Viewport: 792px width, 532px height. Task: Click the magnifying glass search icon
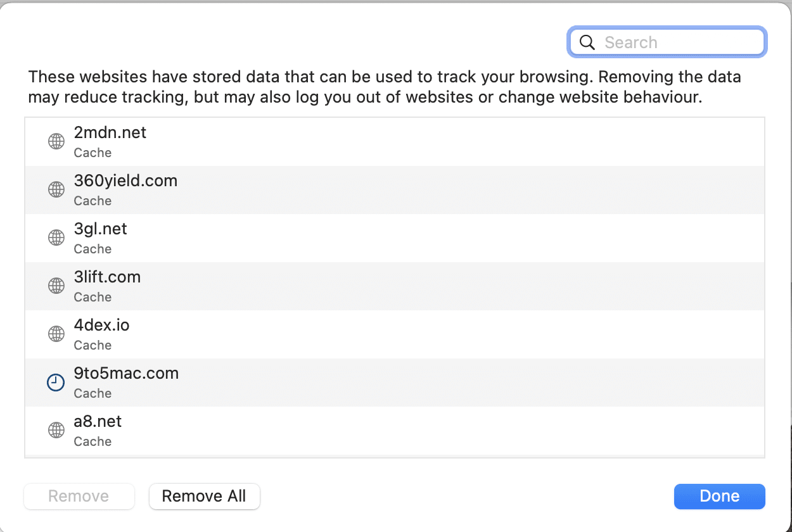point(587,42)
